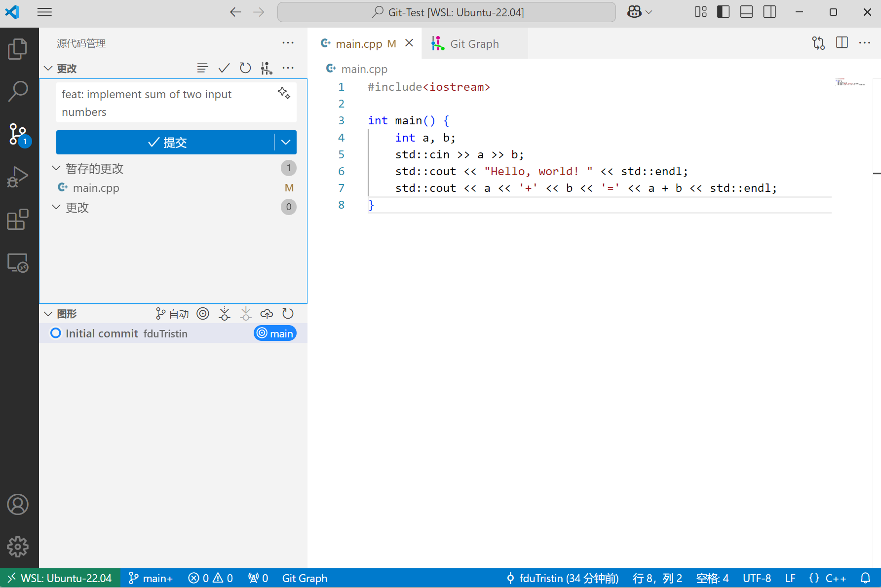Collapse the 图形 graph section

pos(48,314)
